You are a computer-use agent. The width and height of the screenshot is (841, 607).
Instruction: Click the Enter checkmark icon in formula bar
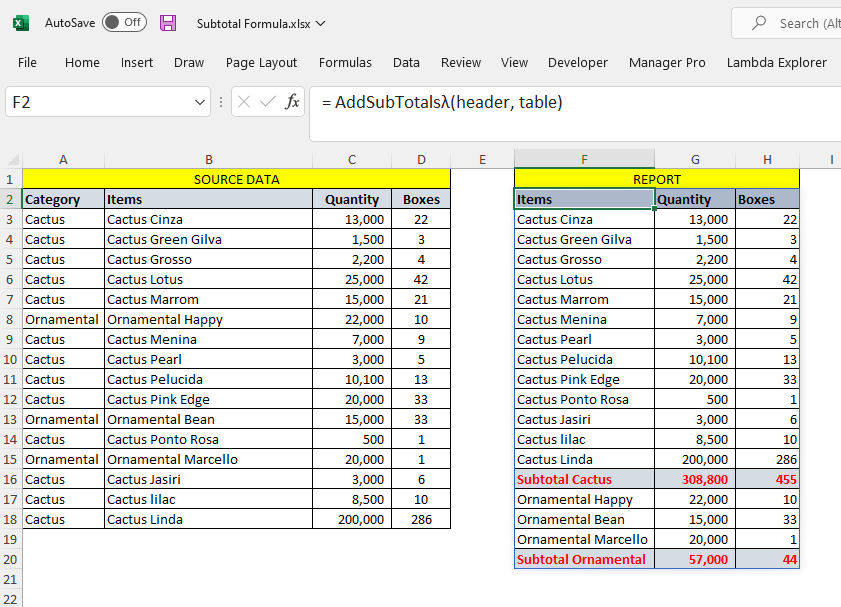coord(267,102)
